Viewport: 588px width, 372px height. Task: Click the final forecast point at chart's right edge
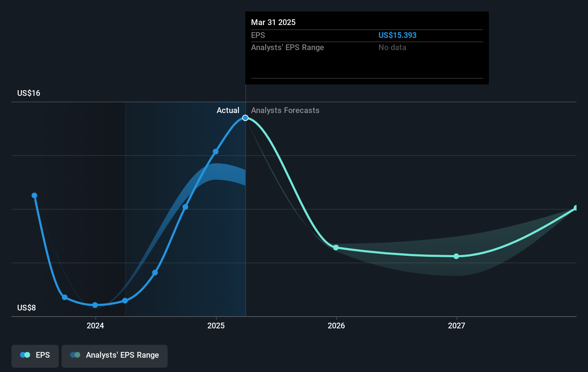[x=576, y=208]
